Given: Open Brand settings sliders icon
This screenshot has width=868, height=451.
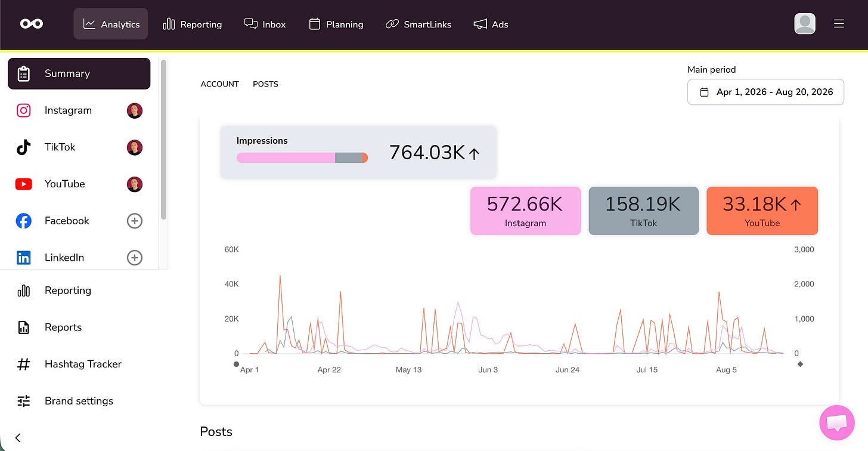Looking at the screenshot, I should coord(24,401).
